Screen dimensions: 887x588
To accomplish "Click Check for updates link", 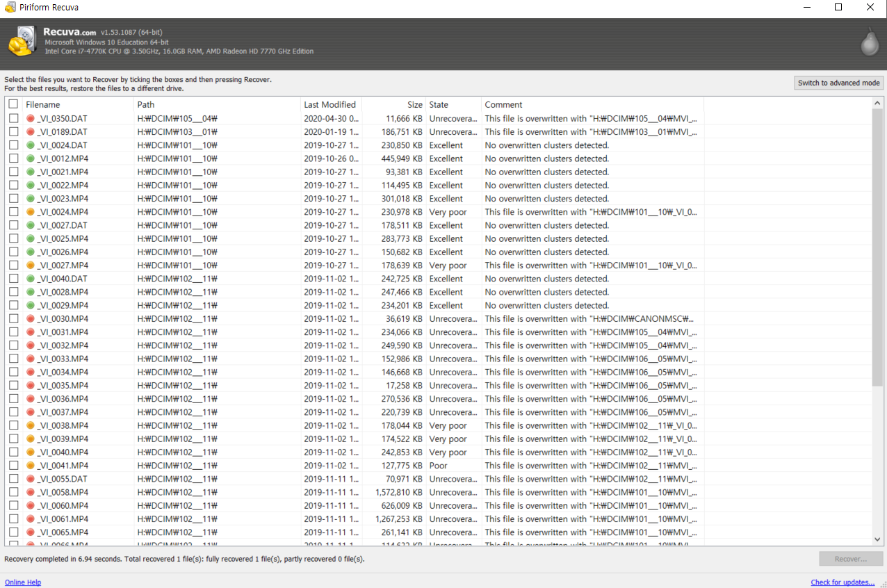I will (843, 582).
